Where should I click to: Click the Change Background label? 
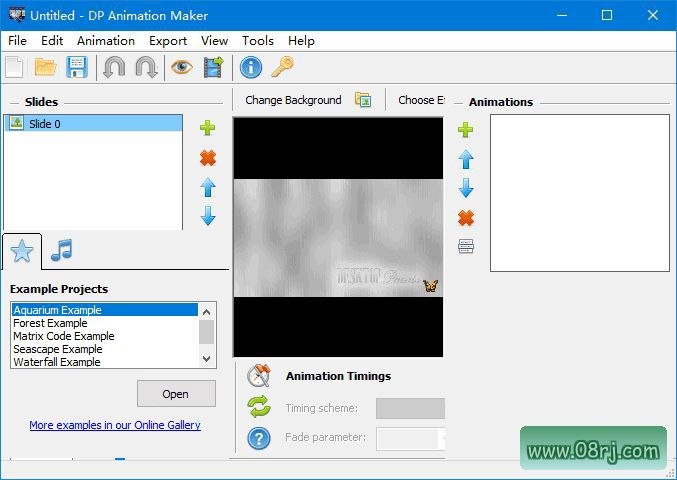click(x=293, y=100)
